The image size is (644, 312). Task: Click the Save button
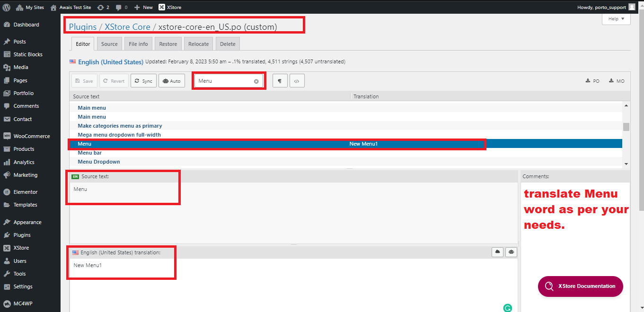(84, 81)
